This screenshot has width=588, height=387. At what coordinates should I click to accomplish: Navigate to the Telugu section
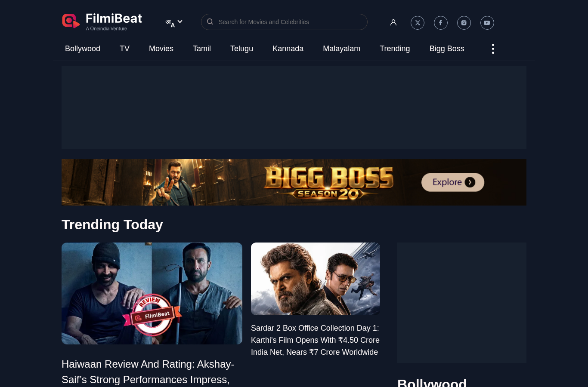point(241,49)
